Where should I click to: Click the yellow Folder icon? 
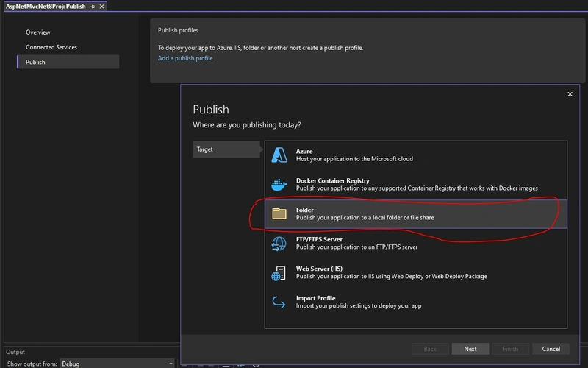pos(279,213)
